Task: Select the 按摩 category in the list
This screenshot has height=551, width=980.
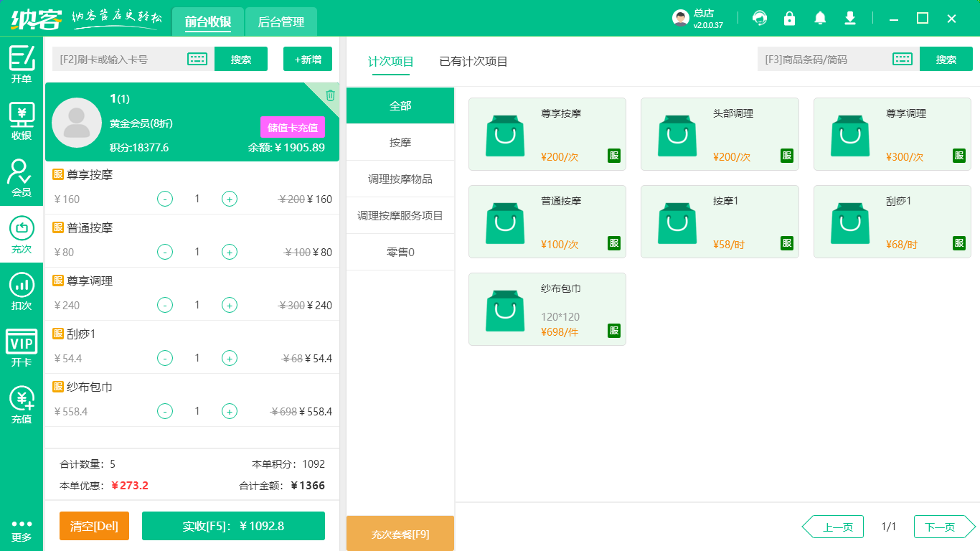Action: pyautogui.click(x=400, y=142)
